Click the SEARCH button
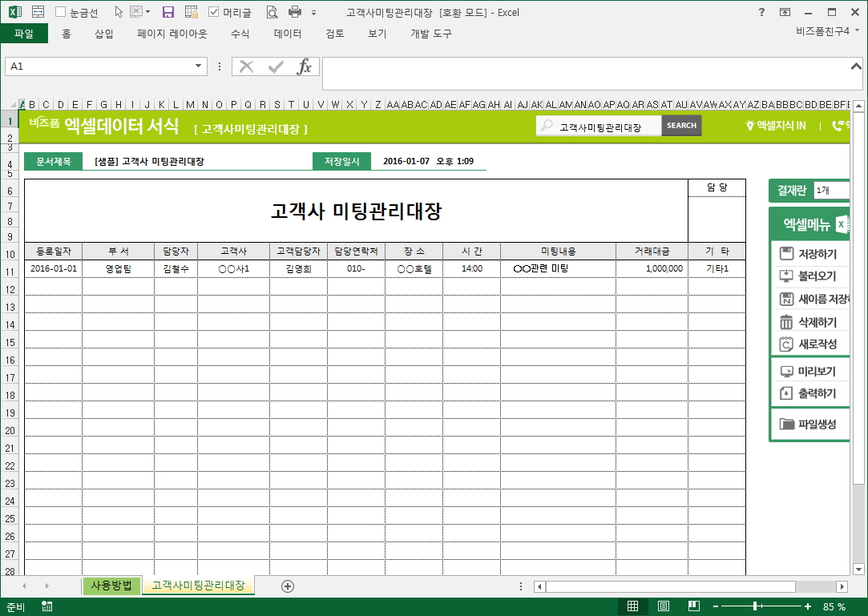This screenshot has width=868, height=616. [x=681, y=126]
